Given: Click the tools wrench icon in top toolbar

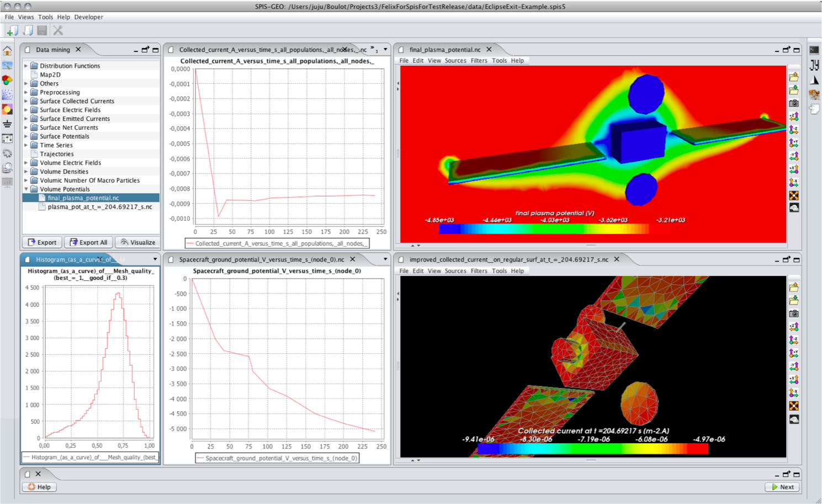Looking at the screenshot, I should [58, 30].
